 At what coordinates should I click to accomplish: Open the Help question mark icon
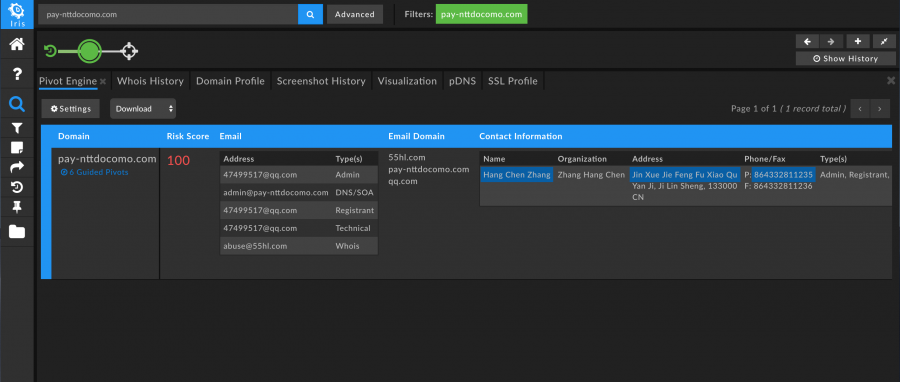pyautogui.click(x=17, y=74)
